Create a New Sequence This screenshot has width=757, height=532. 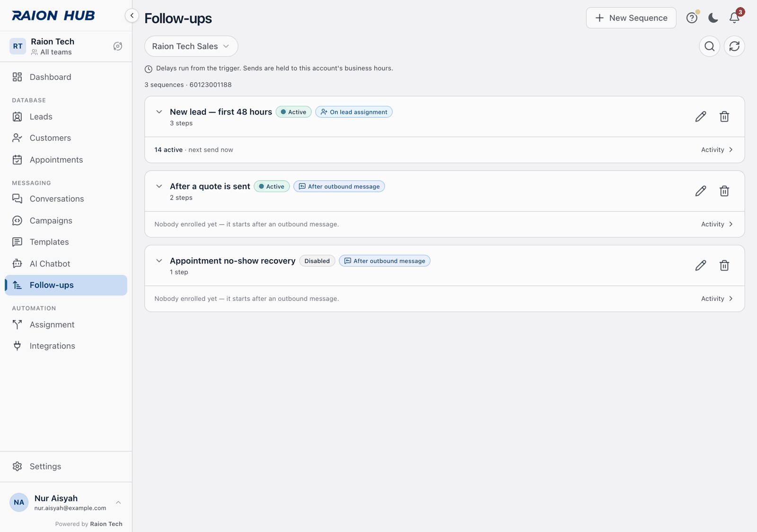point(631,18)
